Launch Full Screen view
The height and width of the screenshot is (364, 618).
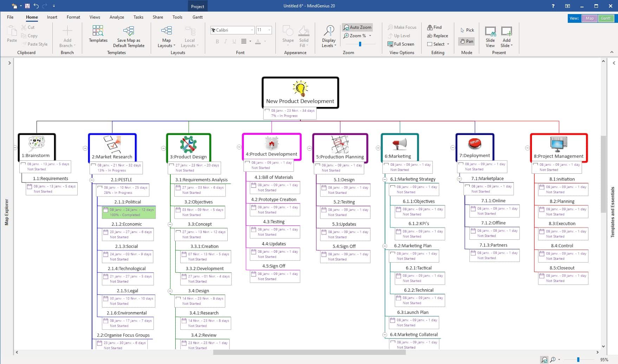pyautogui.click(x=401, y=44)
